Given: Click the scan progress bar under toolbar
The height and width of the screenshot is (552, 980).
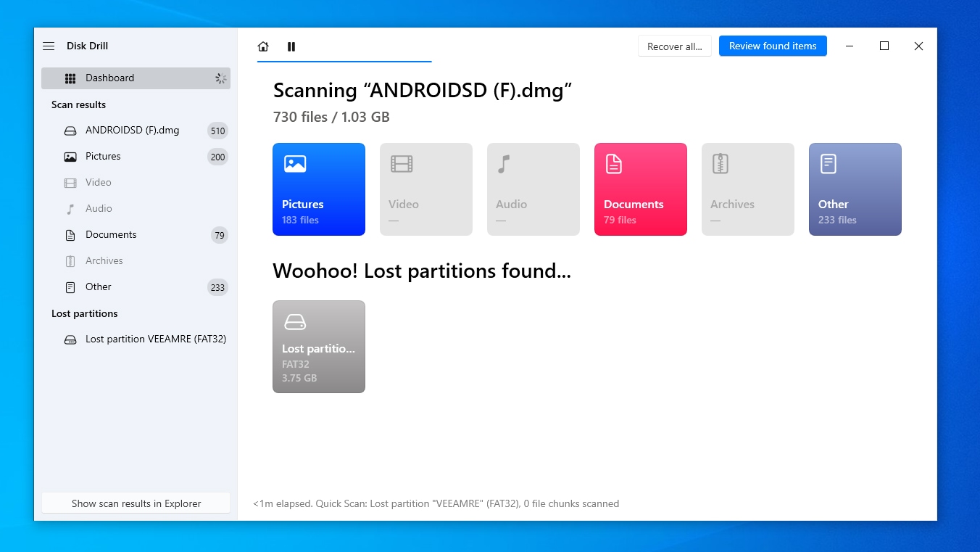Looking at the screenshot, I should point(344,62).
